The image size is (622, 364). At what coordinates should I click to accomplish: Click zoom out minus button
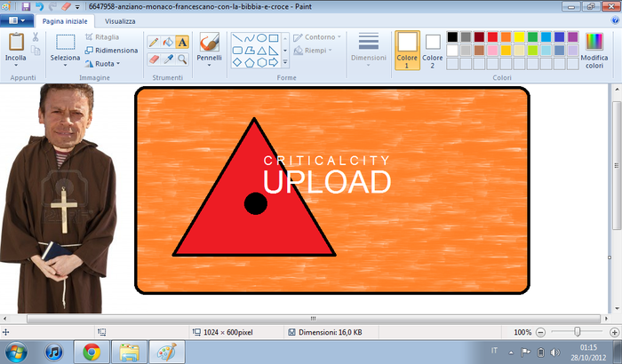point(540,332)
